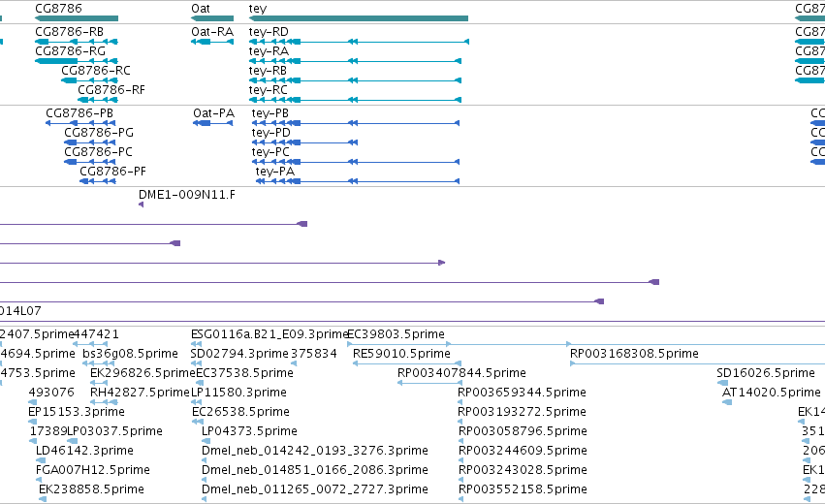Click the teal Oat gene span bar
The width and height of the screenshot is (825, 504).
tap(212, 18)
